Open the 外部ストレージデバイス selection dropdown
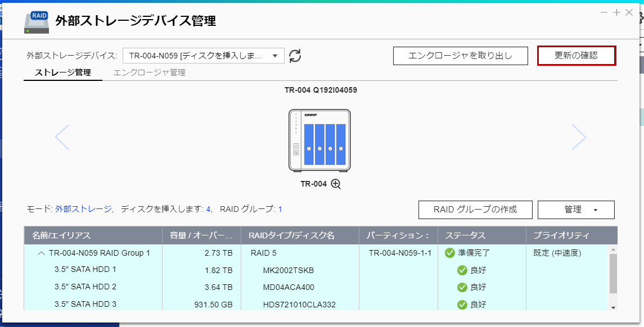Image resolution: width=644 pixels, height=327 pixels. 204,56
